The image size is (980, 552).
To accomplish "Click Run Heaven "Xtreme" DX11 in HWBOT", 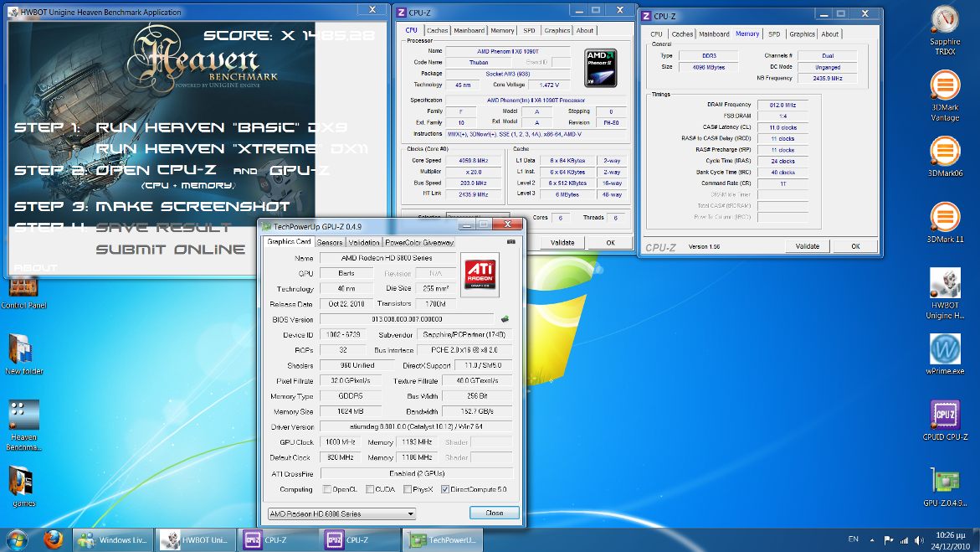I will coord(232,149).
